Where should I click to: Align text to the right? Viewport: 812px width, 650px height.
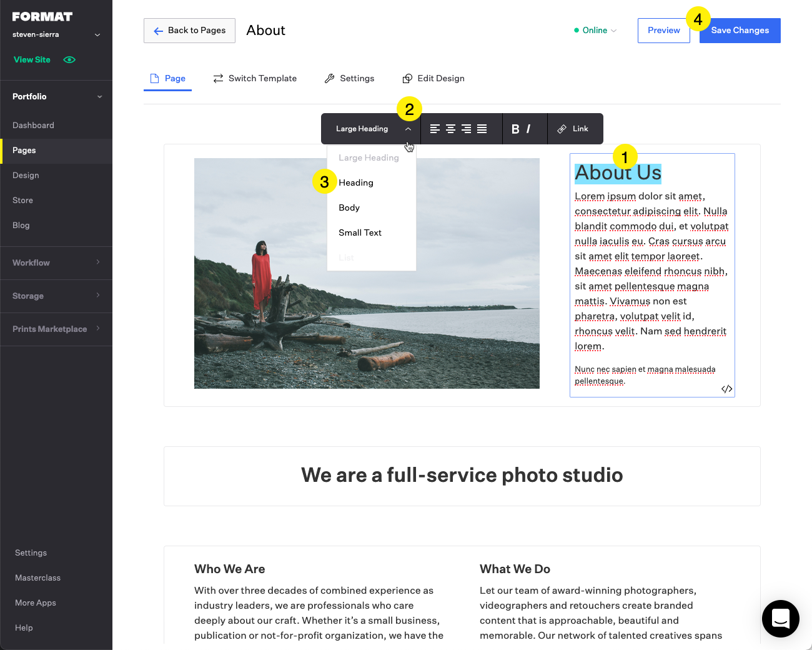467,129
